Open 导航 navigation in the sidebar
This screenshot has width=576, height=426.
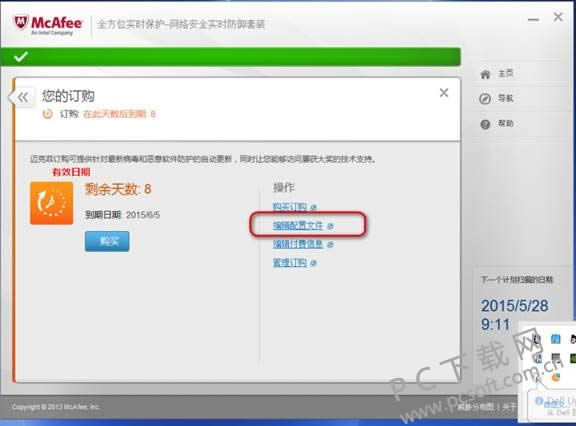click(496, 99)
